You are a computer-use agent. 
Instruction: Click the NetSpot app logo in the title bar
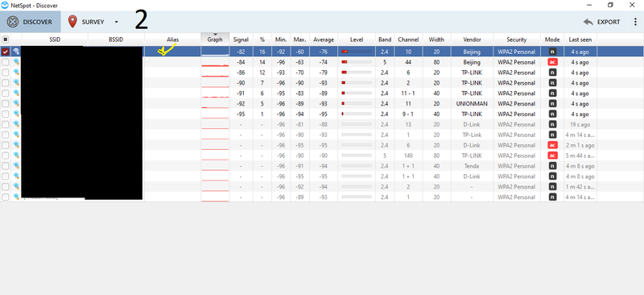(5, 6)
